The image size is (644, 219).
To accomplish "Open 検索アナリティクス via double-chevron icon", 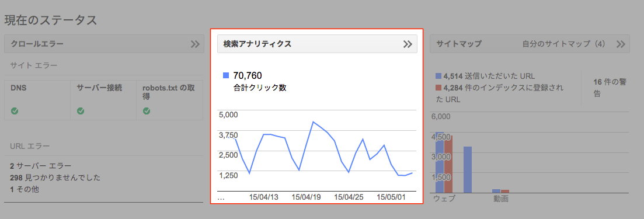I will pyautogui.click(x=408, y=44).
